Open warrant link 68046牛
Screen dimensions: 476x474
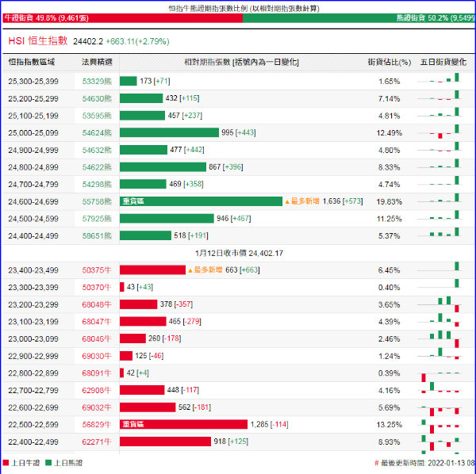click(97, 338)
